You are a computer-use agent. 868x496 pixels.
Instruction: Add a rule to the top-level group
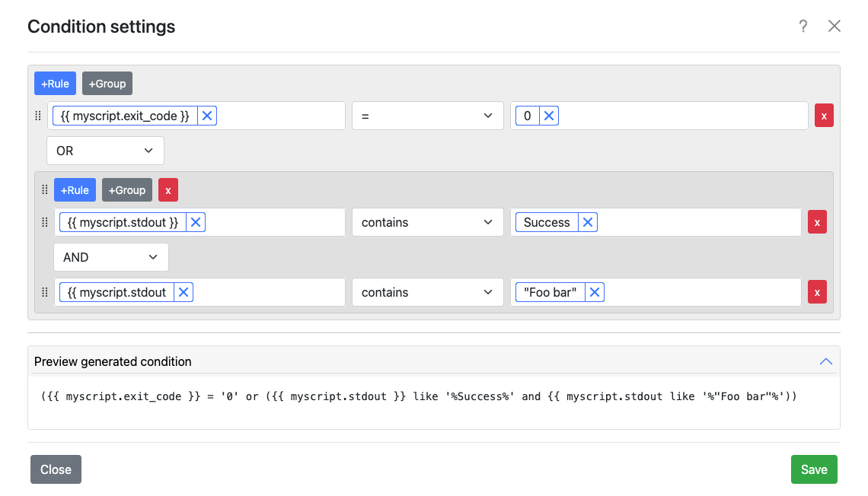(x=55, y=84)
